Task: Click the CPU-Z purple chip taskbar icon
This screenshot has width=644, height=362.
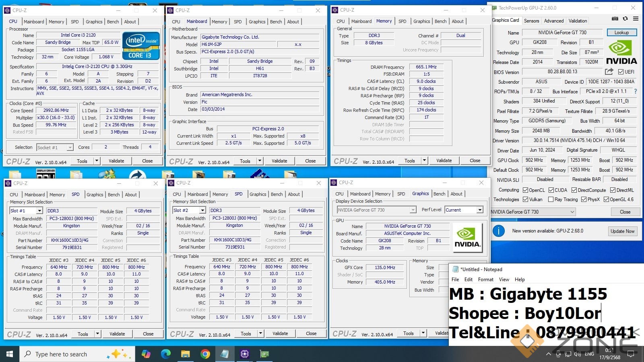Action: coord(244,354)
